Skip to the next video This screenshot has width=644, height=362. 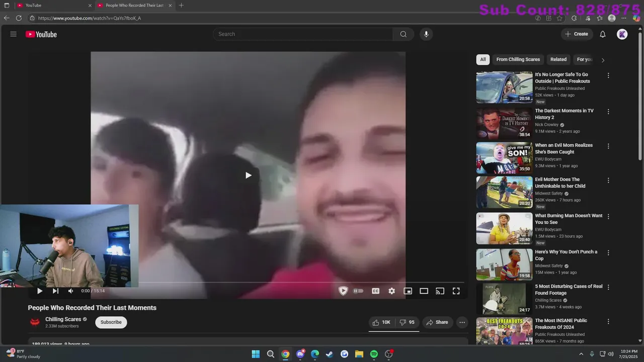point(55,291)
